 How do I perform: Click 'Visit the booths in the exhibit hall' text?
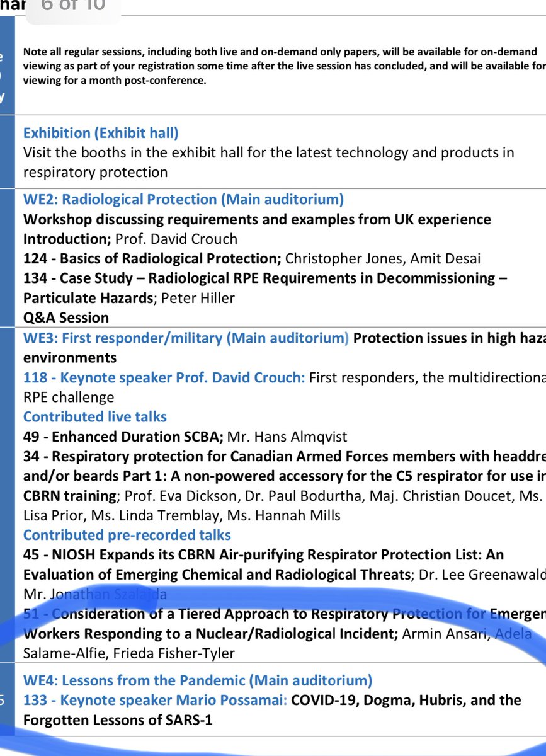(x=269, y=152)
